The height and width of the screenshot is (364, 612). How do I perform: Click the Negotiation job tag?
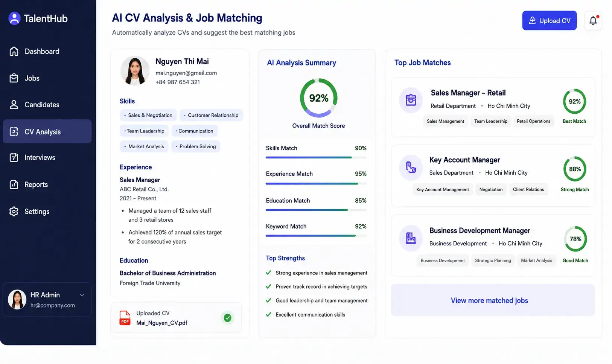coord(491,190)
